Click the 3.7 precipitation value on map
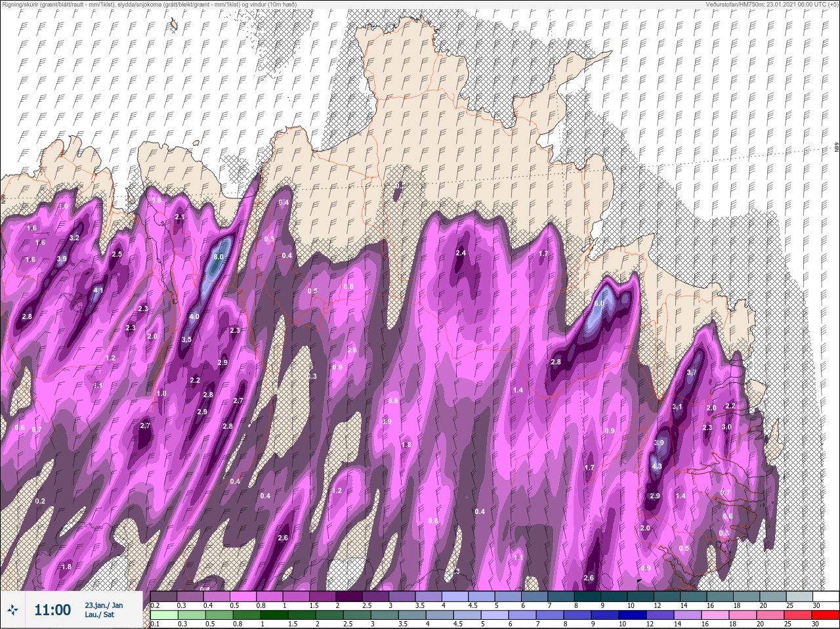This screenshot has width=840, height=629. (x=691, y=372)
